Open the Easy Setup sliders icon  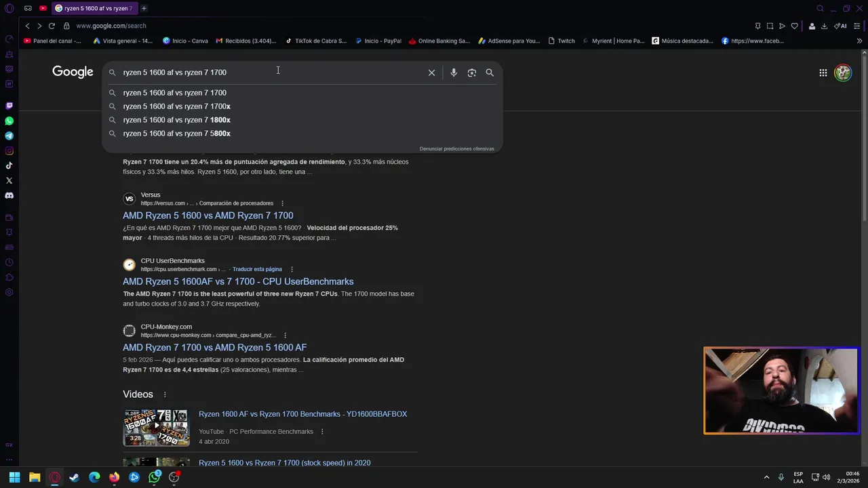click(856, 26)
